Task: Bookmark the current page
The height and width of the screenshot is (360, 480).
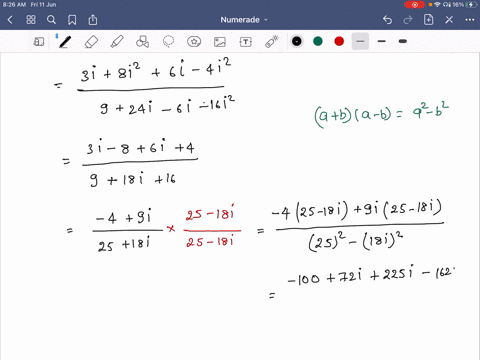Action: [72, 20]
